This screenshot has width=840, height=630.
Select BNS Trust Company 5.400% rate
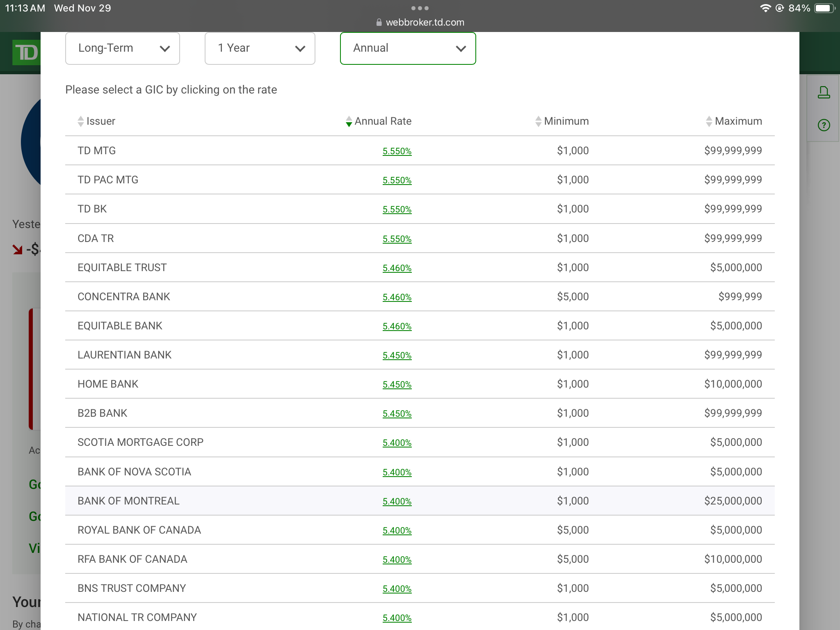click(x=397, y=589)
